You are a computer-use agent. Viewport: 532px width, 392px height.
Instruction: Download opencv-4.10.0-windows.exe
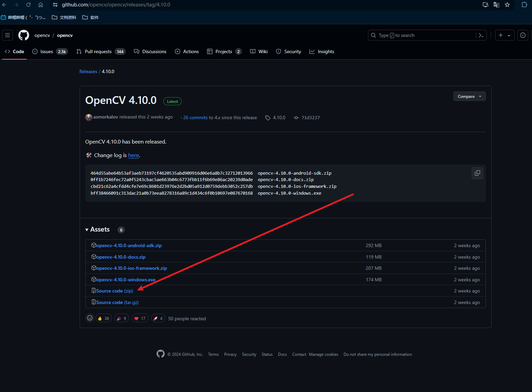[126, 280]
